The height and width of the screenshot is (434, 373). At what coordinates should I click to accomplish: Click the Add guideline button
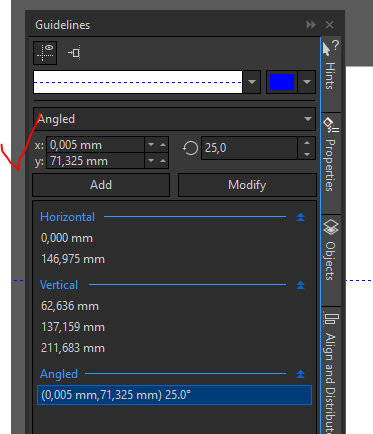pyautogui.click(x=101, y=185)
